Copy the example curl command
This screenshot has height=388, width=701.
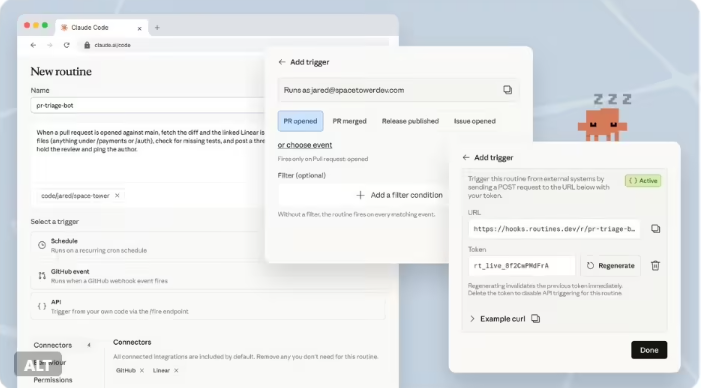[536, 319]
